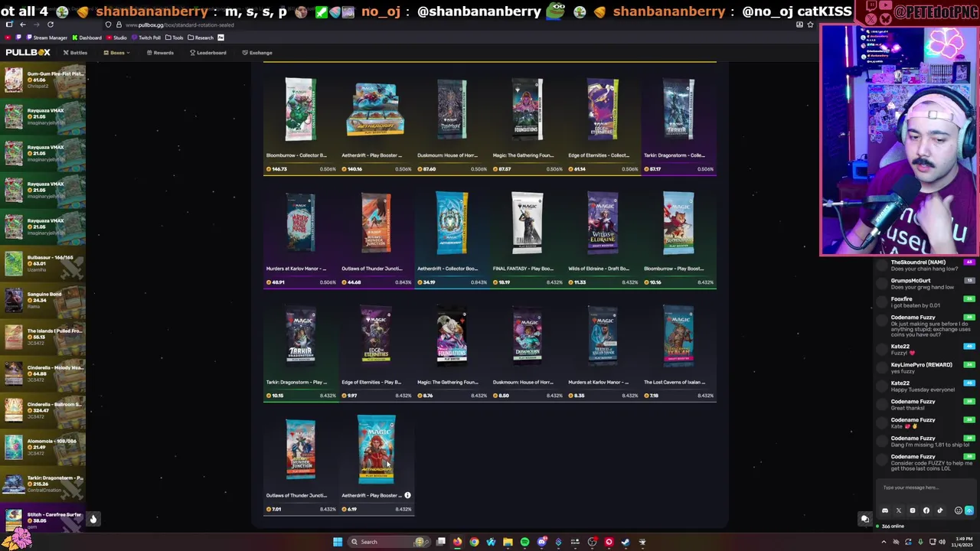Send chat message with teal arrow button
Screen dimensions: 980x551
coord(969,510)
